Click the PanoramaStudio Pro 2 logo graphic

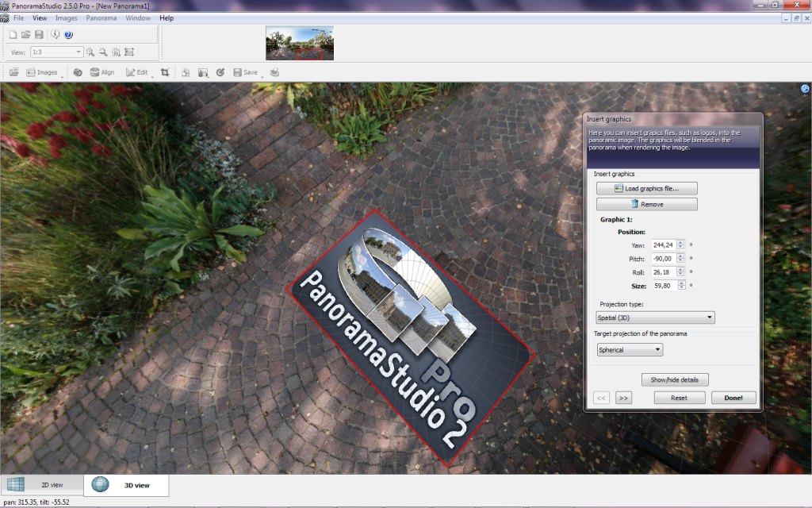[412, 338]
